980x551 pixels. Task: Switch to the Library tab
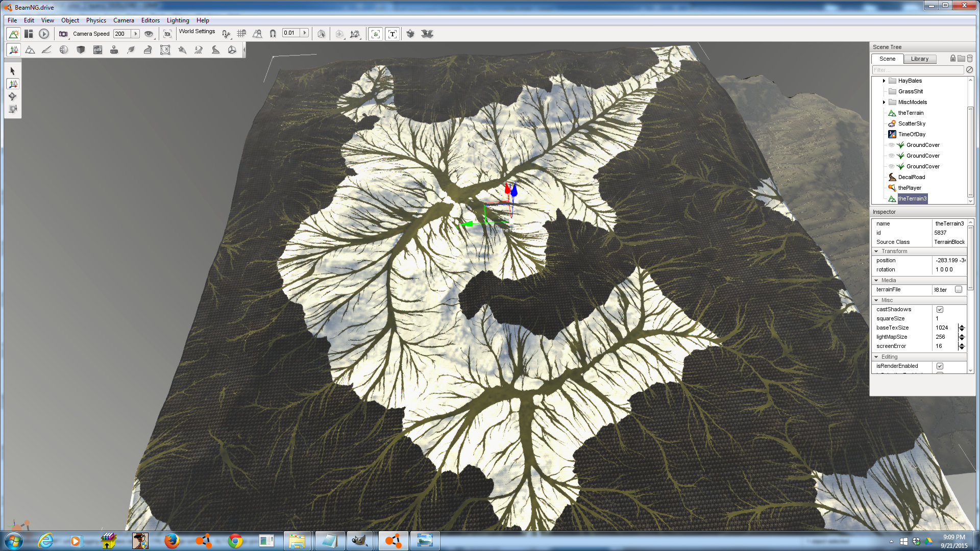pos(919,59)
